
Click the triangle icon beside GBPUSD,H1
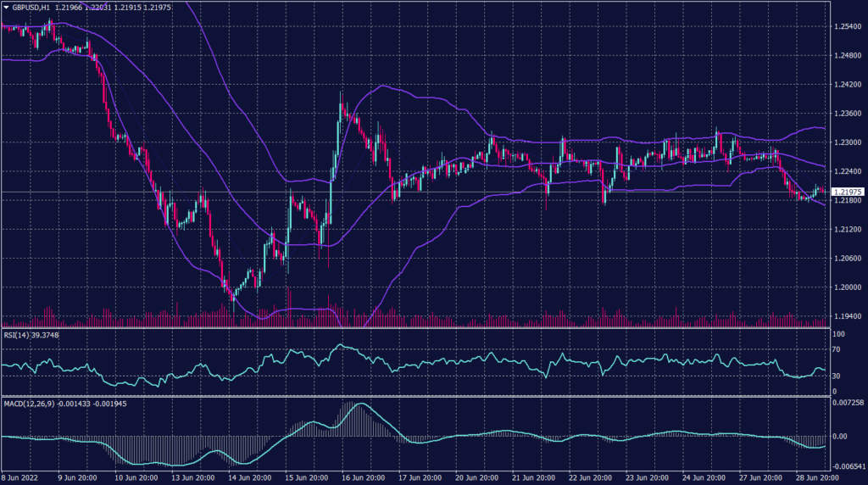5,8
